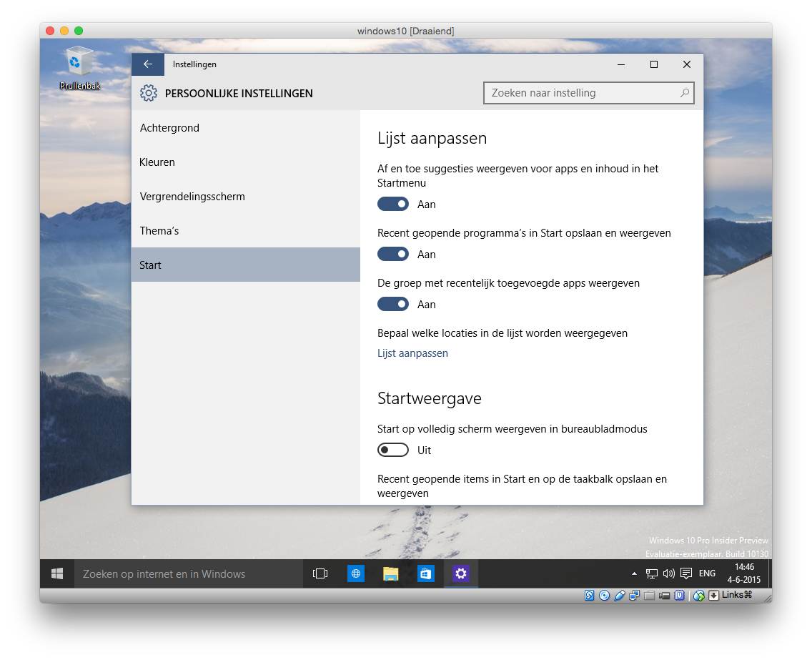Expand hidden system tray icons arrow
The width and height of the screenshot is (812, 660).
[x=634, y=573]
